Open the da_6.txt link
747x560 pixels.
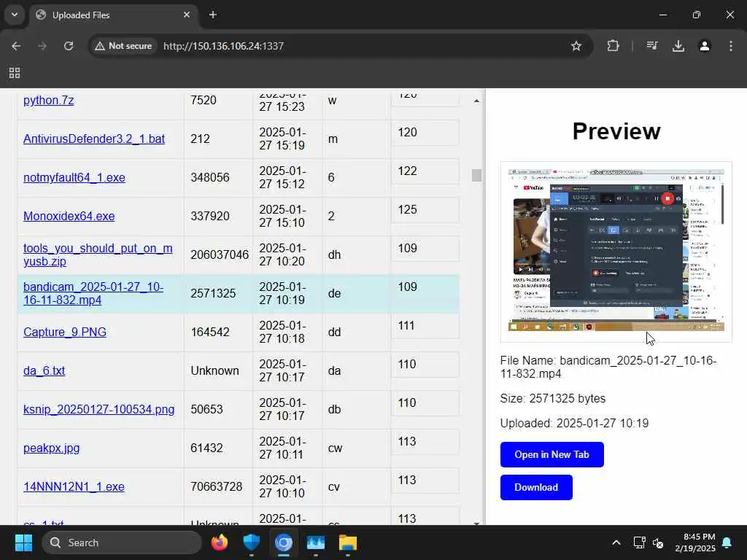click(x=44, y=370)
